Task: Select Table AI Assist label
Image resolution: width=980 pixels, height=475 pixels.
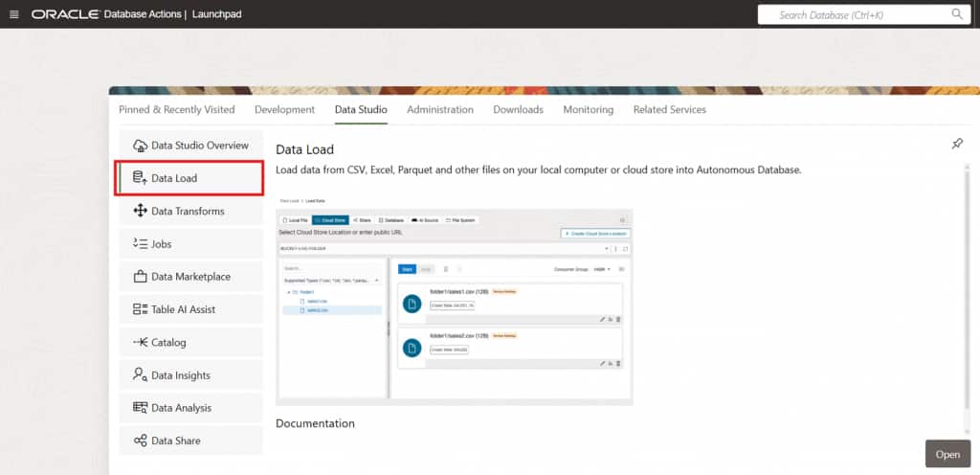Action: click(183, 309)
